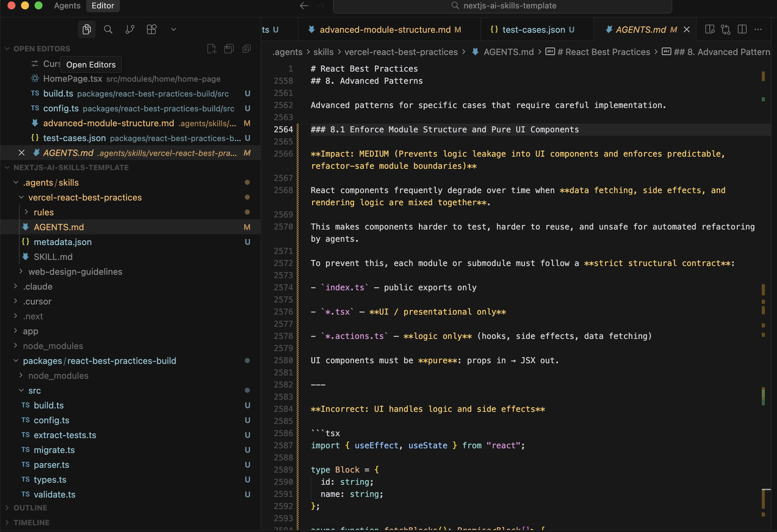Select AGENTS.md in the file tree

(130, 227)
